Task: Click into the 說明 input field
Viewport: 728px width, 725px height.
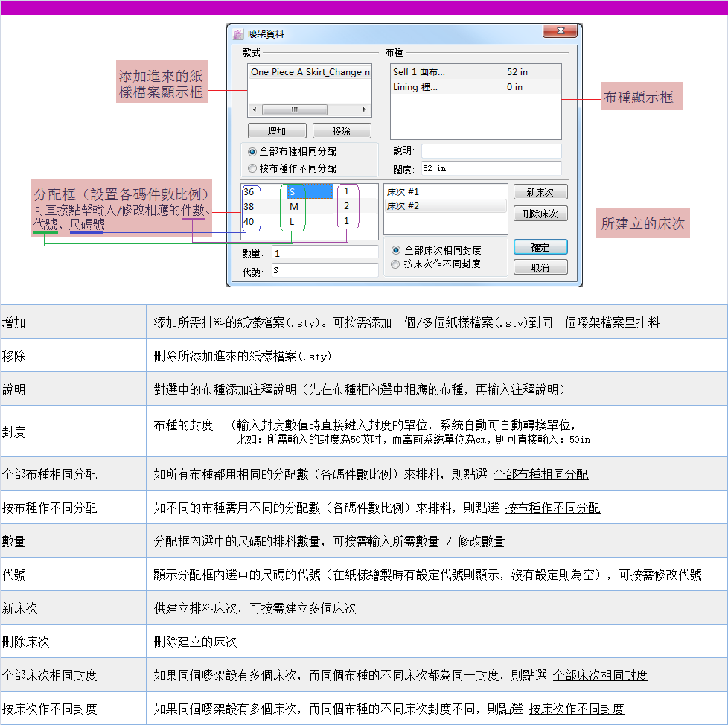Action: 491,151
